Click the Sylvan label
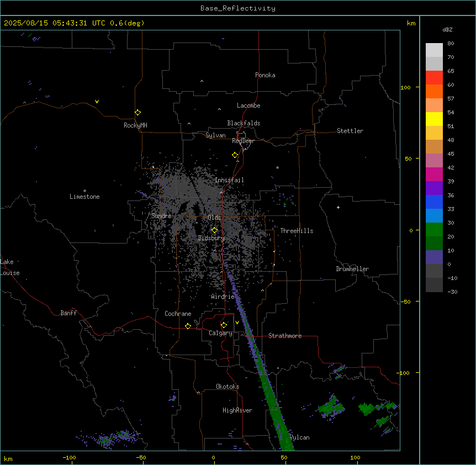476x465 pixels. coord(215,135)
